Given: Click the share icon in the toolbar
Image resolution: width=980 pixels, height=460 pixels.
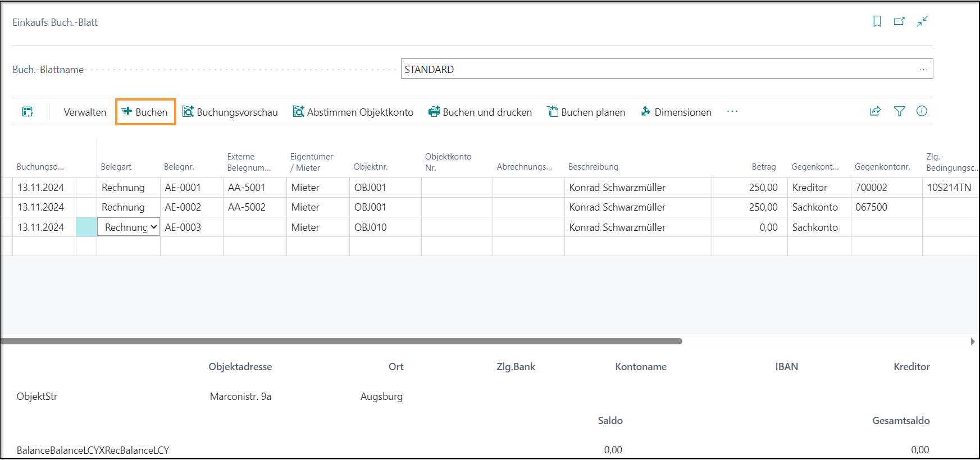Looking at the screenshot, I should tap(875, 111).
